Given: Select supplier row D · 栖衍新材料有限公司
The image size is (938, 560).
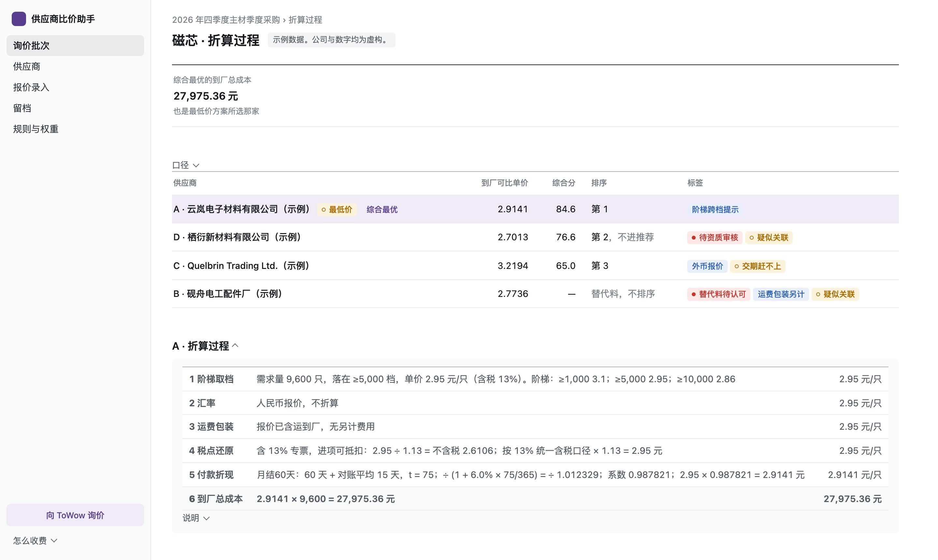Looking at the screenshot, I should tap(535, 237).
